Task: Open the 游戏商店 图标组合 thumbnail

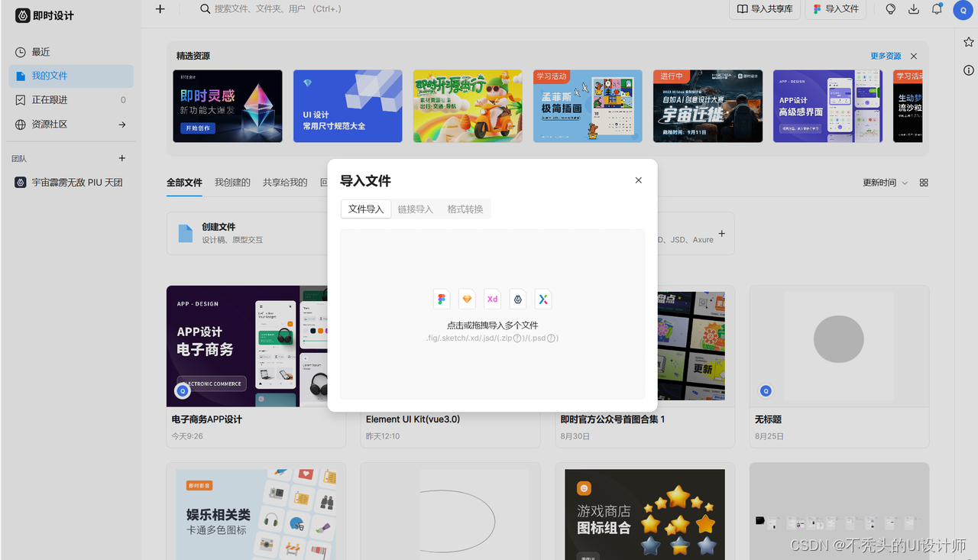Action: coord(645,511)
